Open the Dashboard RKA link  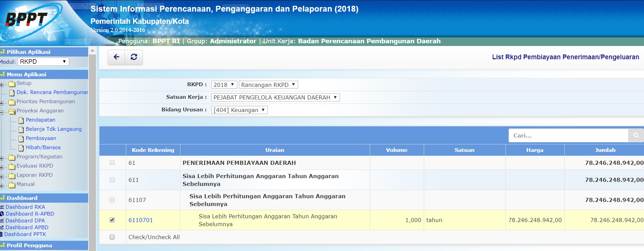tap(25, 207)
